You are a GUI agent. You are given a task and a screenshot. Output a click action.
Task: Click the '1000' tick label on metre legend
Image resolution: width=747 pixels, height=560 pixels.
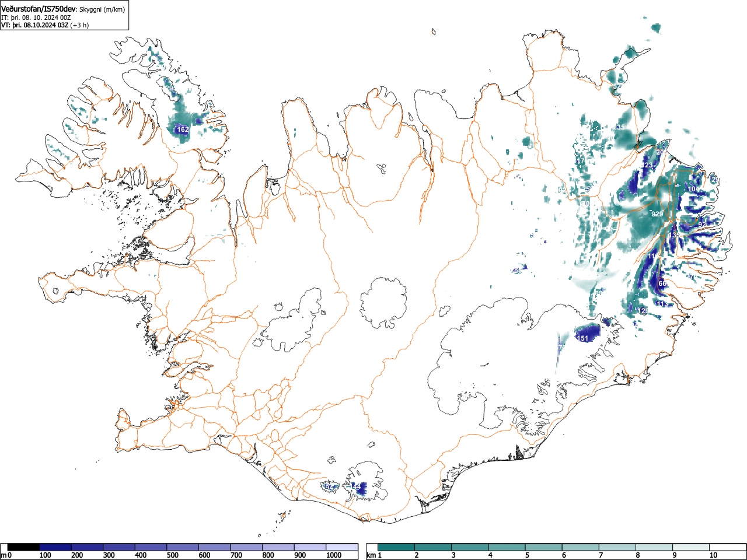(334, 555)
